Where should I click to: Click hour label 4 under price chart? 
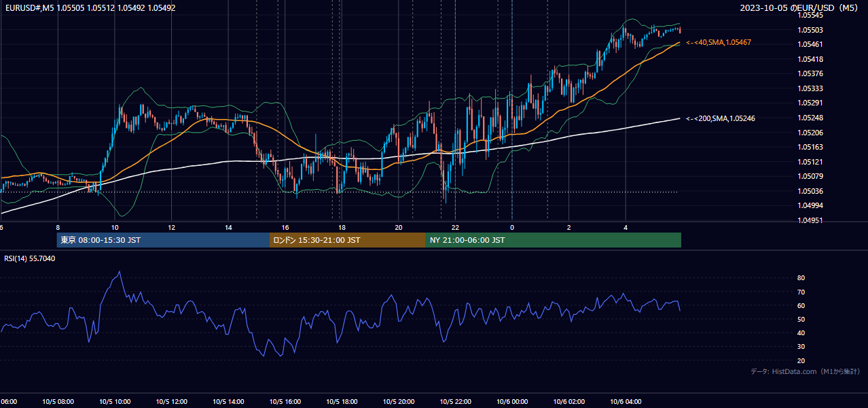(626, 227)
